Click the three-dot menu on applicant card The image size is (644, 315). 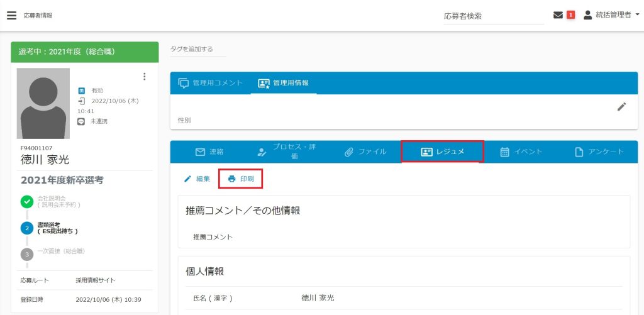(x=144, y=77)
